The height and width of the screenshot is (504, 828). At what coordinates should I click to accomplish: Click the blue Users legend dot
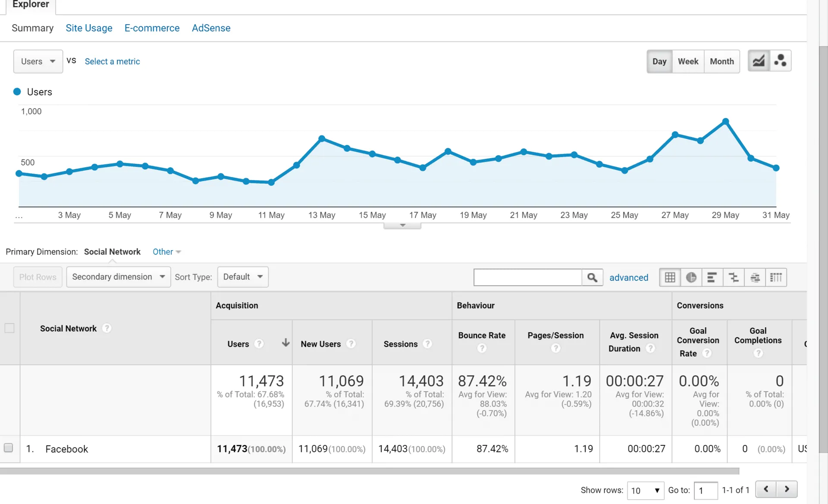coord(17,91)
